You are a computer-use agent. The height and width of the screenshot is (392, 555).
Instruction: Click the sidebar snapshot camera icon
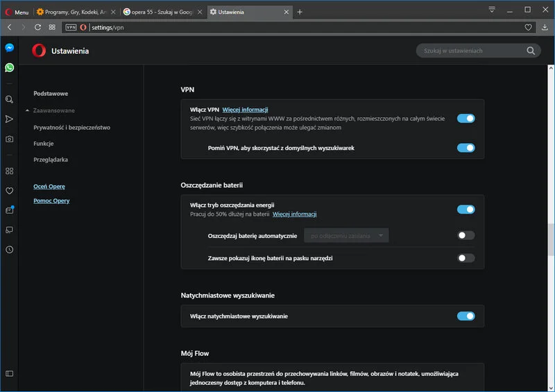click(x=9, y=139)
